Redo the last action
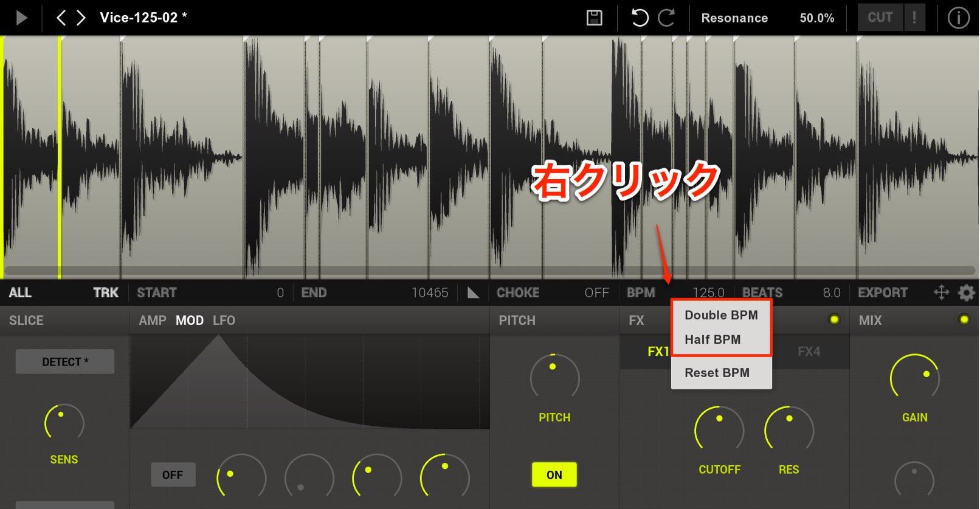 pyautogui.click(x=666, y=18)
